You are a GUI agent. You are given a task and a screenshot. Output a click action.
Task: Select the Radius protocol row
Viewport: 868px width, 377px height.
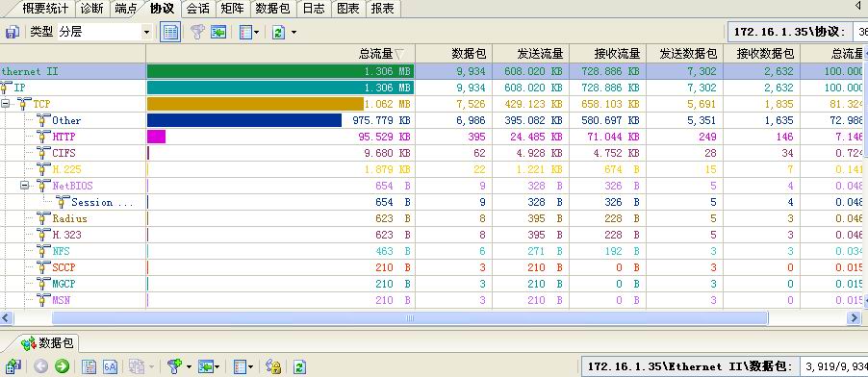coord(432,218)
